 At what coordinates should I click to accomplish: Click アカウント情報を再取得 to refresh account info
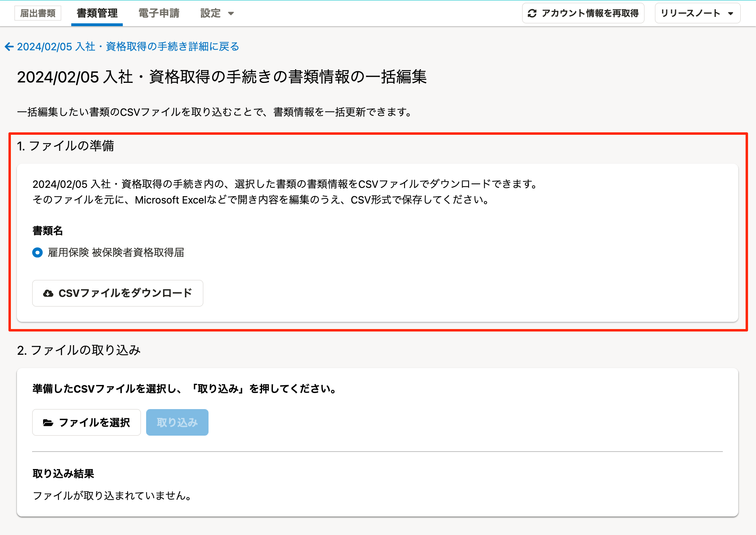point(583,13)
